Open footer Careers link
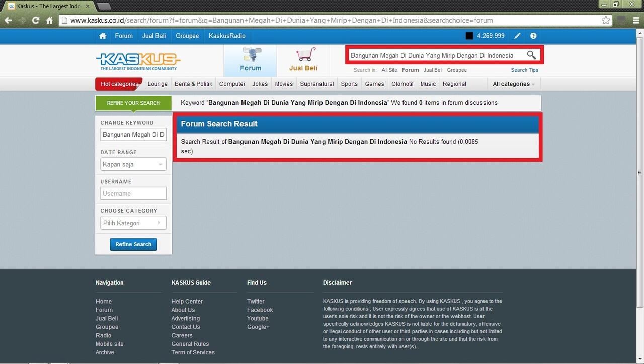 [182, 335]
